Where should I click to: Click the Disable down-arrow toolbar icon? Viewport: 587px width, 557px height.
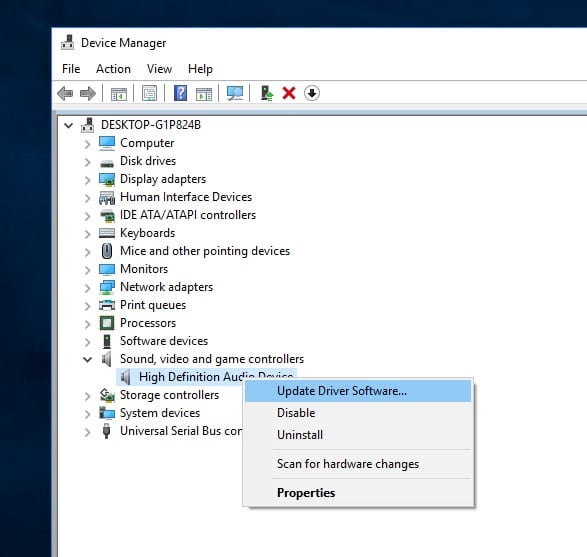click(312, 93)
